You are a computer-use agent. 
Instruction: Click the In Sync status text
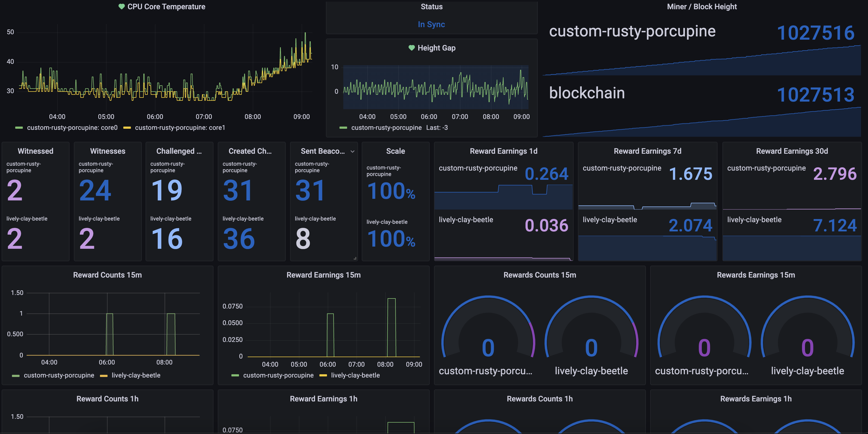tap(431, 24)
